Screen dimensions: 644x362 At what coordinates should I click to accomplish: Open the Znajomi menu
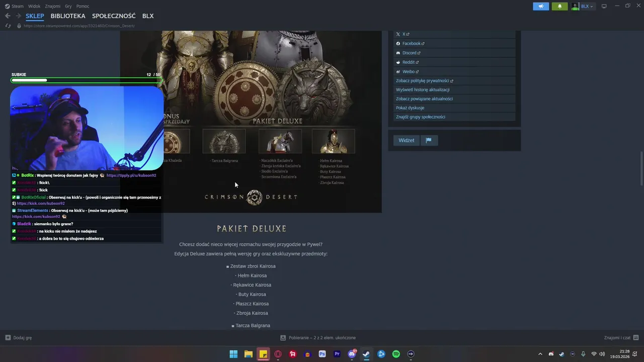click(x=53, y=6)
